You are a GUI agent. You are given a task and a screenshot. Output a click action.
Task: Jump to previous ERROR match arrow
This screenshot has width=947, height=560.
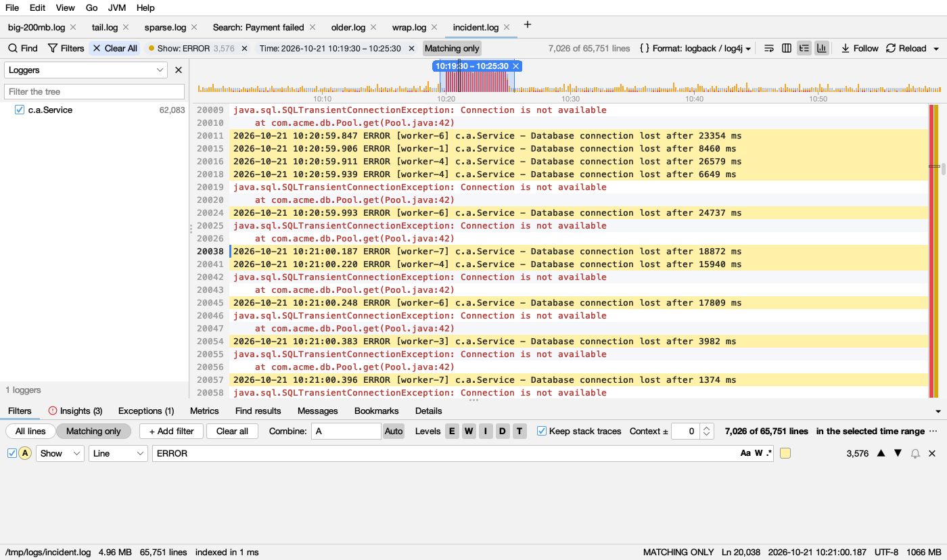click(x=881, y=453)
